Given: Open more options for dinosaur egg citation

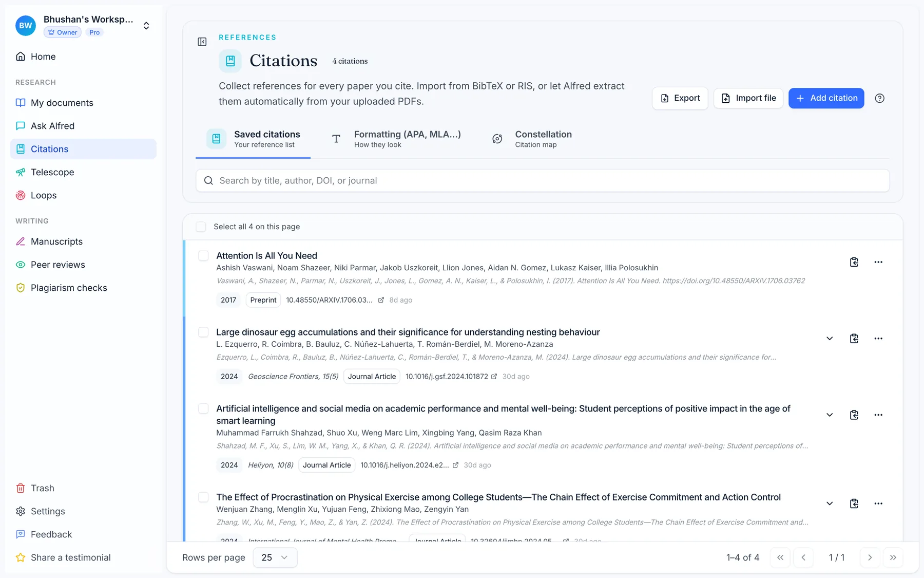Looking at the screenshot, I should tap(878, 339).
